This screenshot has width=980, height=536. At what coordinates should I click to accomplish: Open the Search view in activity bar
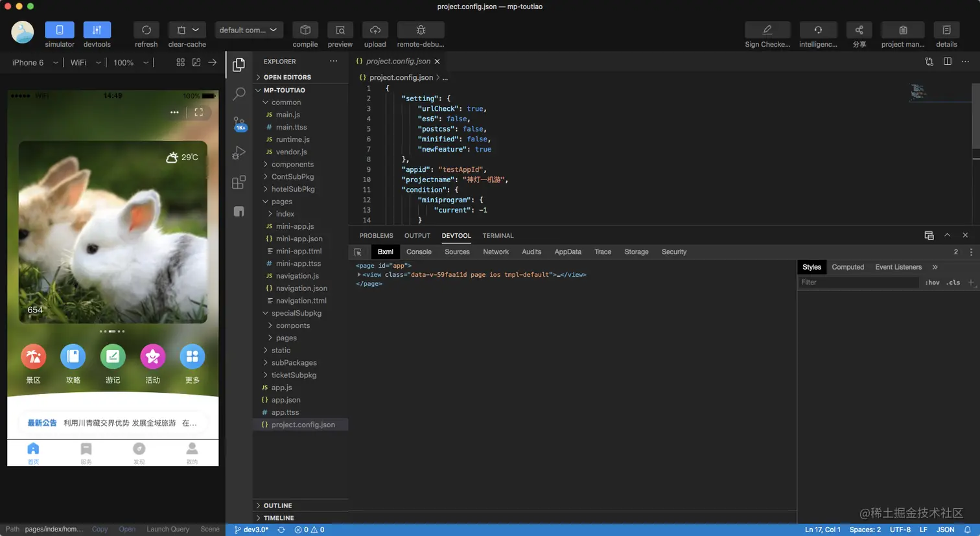(239, 93)
